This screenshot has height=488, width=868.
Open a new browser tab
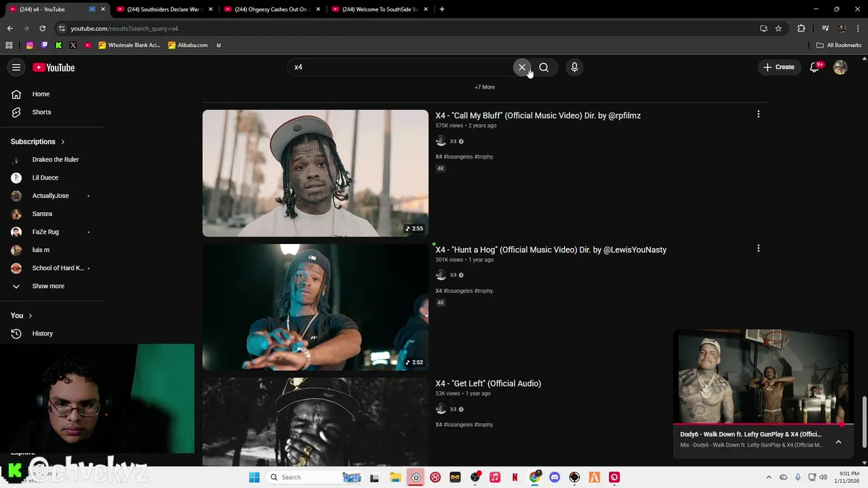[x=442, y=9]
